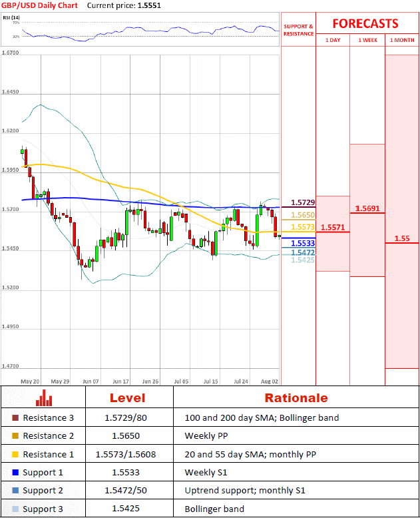Click the Resistance 2 row label
Viewport: 420px width, 518px height.
tap(48, 435)
